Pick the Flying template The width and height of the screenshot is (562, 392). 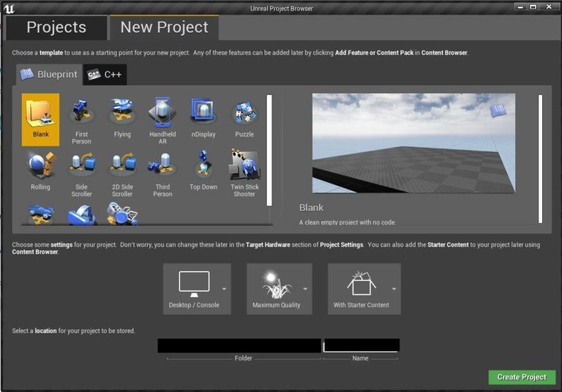(122, 120)
